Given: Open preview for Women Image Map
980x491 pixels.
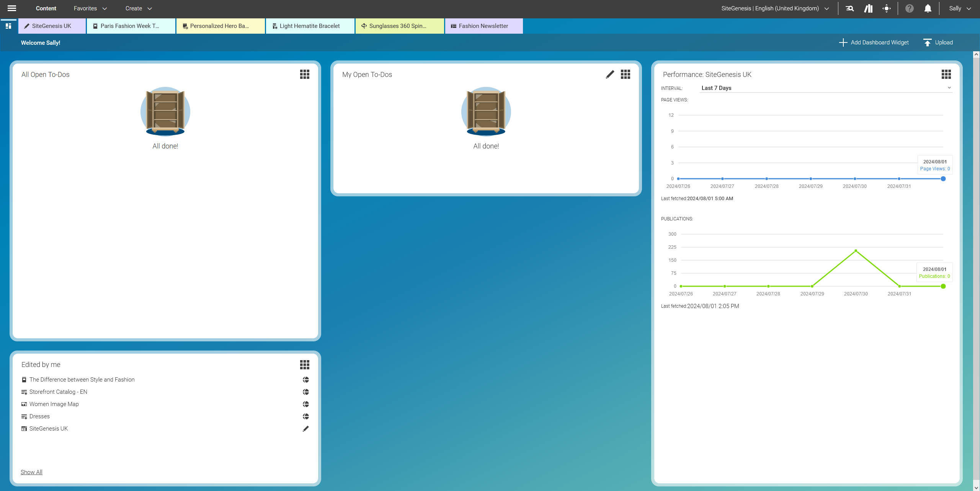Looking at the screenshot, I should pyautogui.click(x=305, y=404).
